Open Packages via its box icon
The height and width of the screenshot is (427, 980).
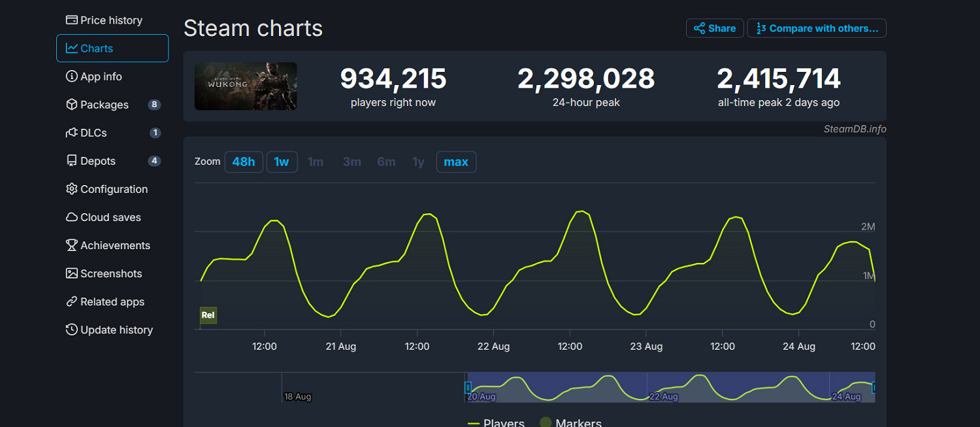[71, 105]
